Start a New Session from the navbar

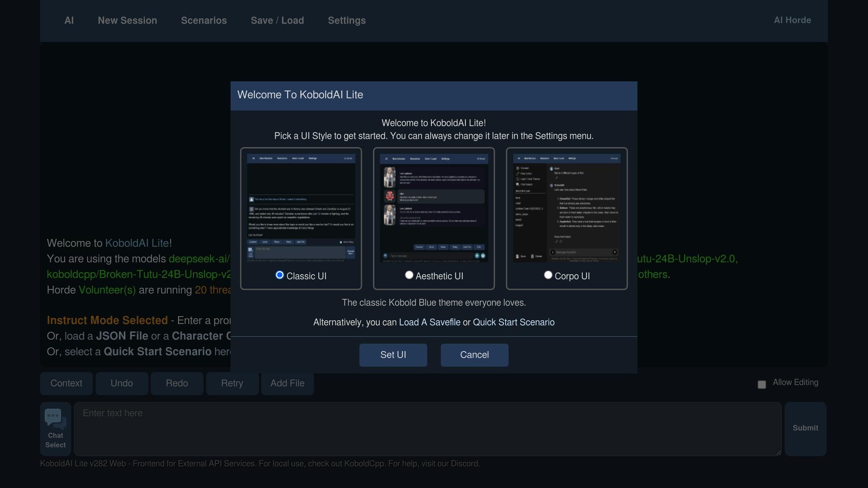tap(128, 20)
